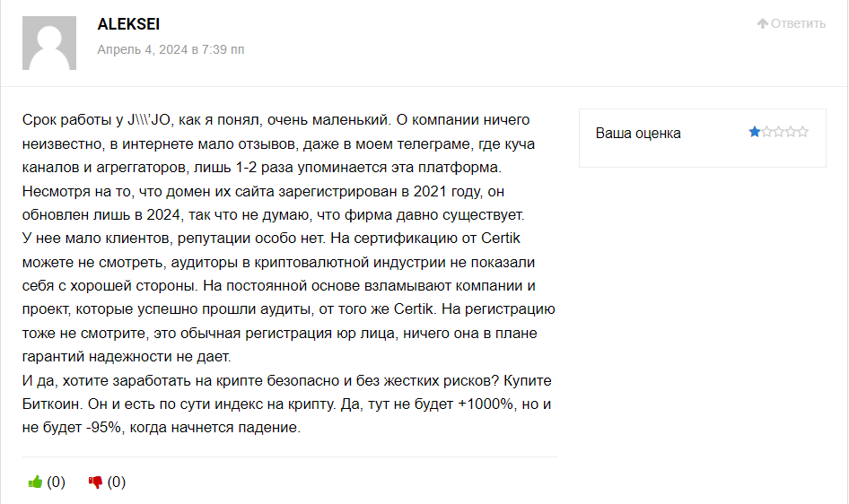Viewport: 849px width, 504px height.
Task: Set rating to three stars
Action: click(779, 132)
